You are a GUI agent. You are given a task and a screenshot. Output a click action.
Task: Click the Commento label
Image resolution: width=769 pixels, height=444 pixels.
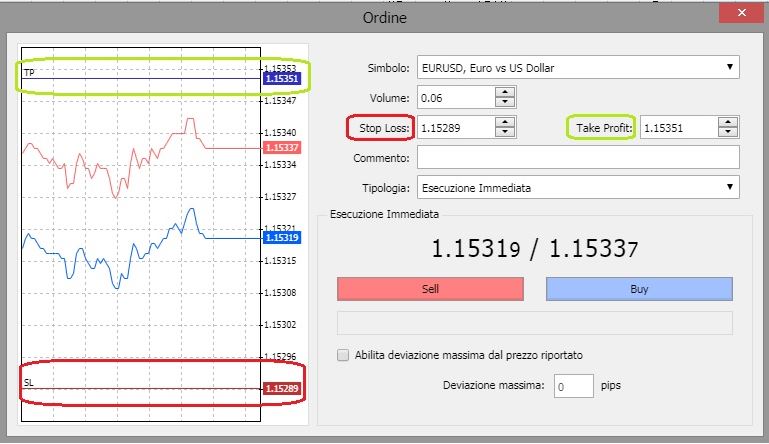click(381, 158)
